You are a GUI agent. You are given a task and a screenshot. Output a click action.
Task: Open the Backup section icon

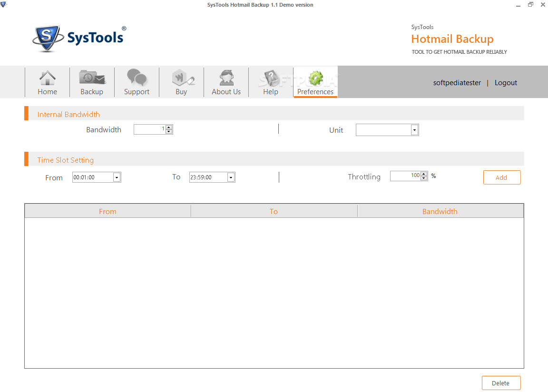pos(92,78)
